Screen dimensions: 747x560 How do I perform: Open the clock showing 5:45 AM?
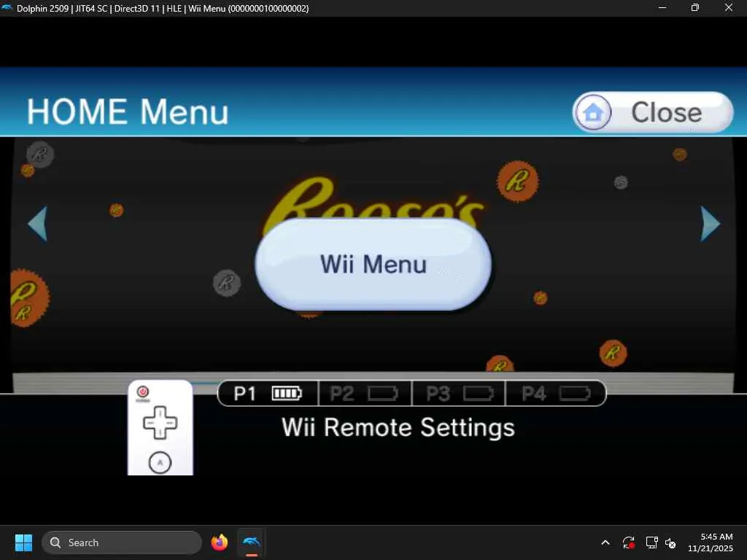tap(711, 542)
